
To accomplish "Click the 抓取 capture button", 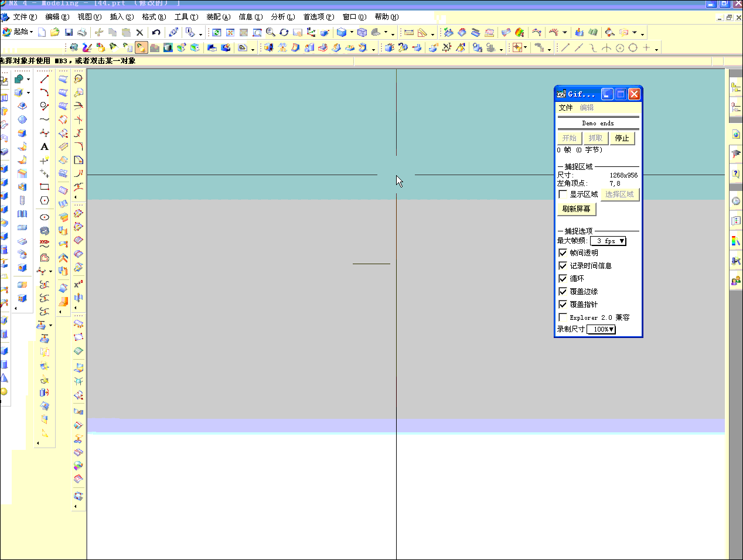I will pos(595,138).
